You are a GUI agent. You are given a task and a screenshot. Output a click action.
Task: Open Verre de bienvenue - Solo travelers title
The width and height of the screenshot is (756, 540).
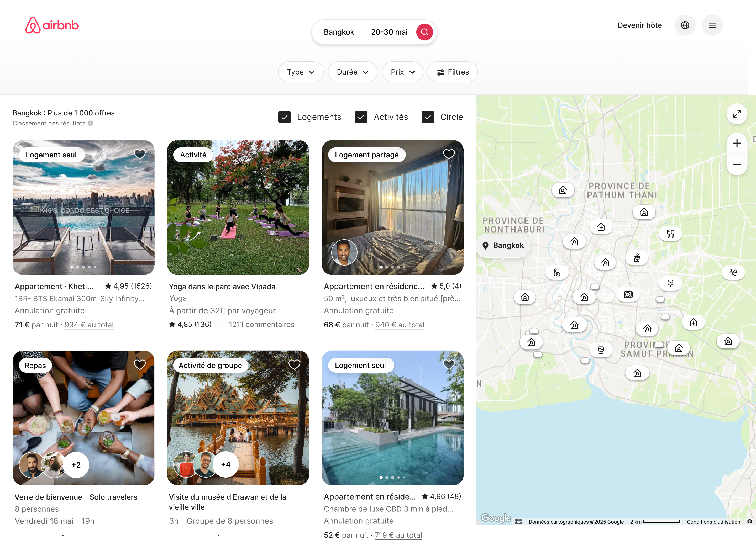pyautogui.click(x=76, y=497)
